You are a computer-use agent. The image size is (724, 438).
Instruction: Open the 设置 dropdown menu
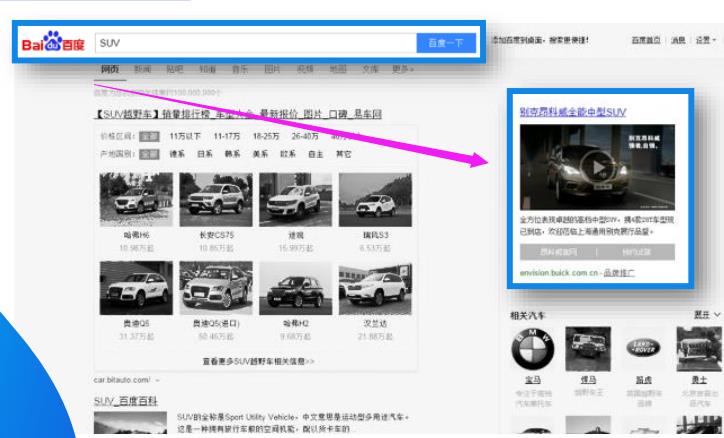click(x=706, y=41)
